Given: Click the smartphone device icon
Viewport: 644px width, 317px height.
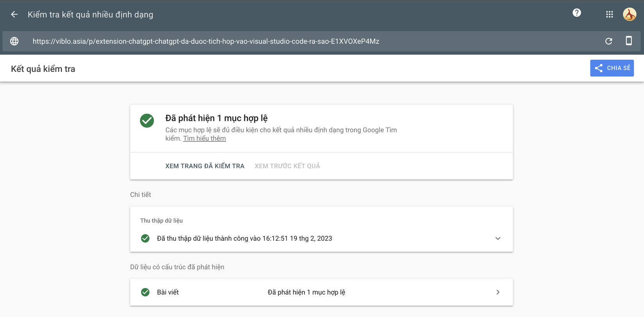Looking at the screenshot, I should [x=628, y=41].
